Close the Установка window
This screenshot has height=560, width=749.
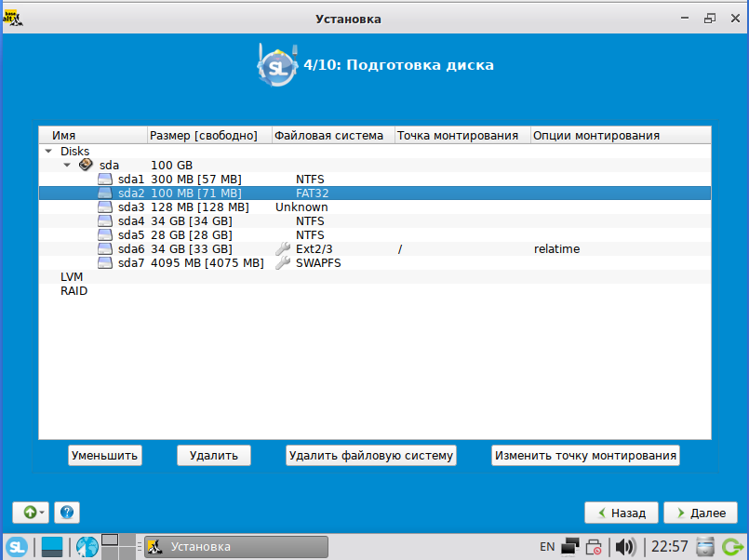tap(735, 19)
